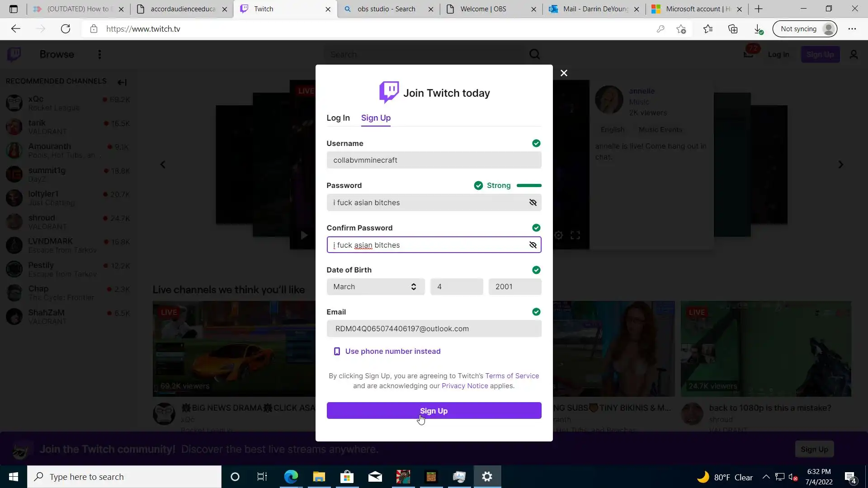Viewport: 868px width, 488px height.
Task: Open the Privacy Notice link
Action: click(465, 386)
